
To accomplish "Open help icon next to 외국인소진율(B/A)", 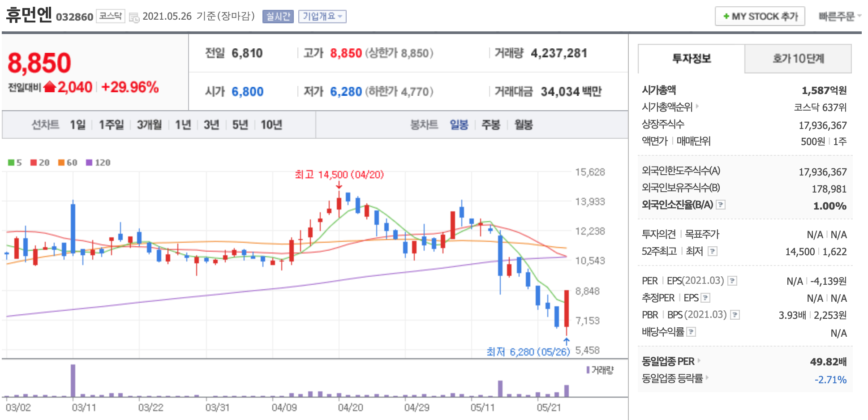I will point(721,205).
